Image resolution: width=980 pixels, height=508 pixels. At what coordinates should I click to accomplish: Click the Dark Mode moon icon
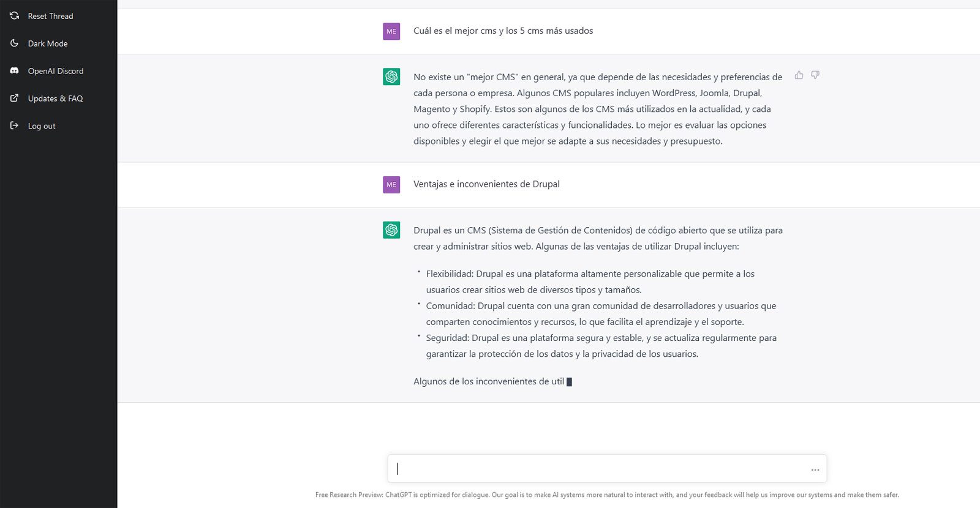pos(14,43)
